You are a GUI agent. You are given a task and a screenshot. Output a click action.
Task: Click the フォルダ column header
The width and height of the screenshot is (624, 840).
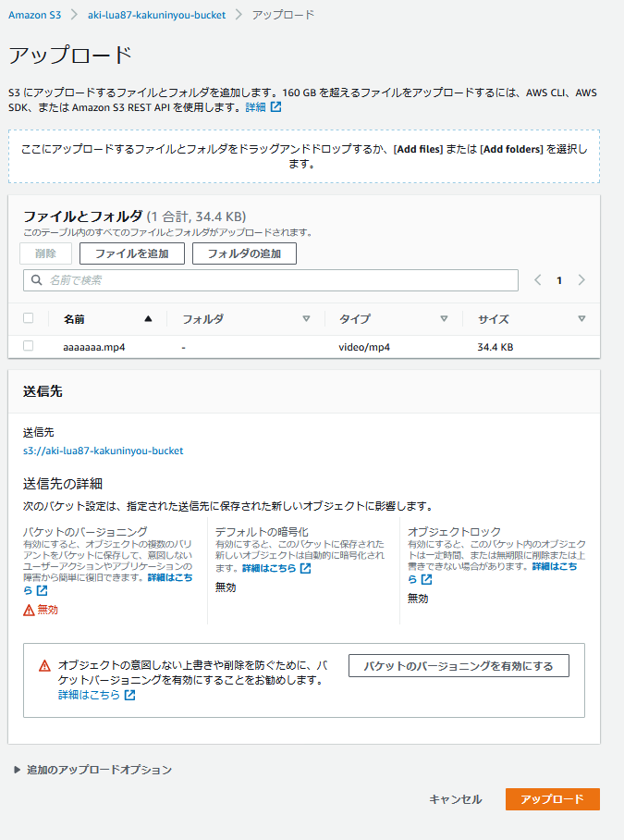pyautogui.click(x=203, y=319)
